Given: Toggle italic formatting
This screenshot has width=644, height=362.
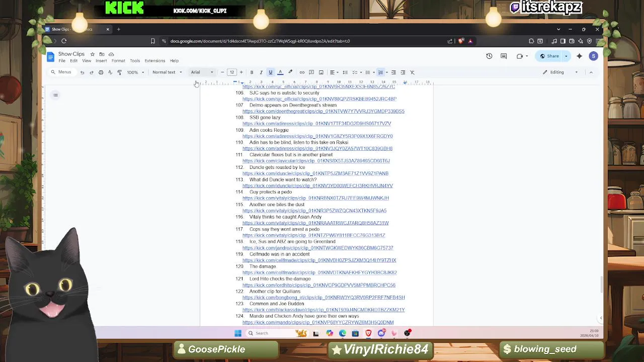Looking at the screenshot, I should pyautogui.click(x=261, y=72).
